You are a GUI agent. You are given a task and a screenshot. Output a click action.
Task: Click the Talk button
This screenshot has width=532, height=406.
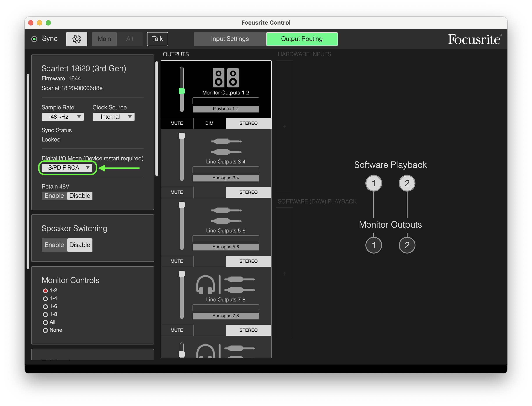pos(157,39)
